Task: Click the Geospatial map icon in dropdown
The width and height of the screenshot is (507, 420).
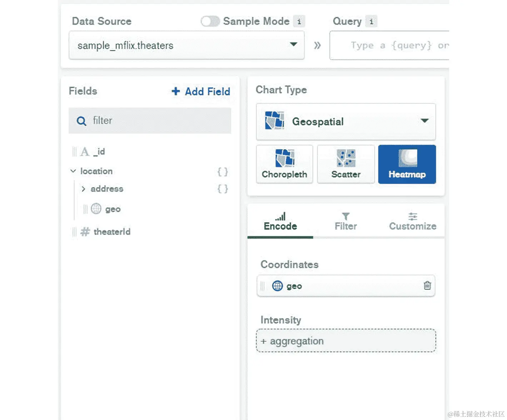Action: (x=274, y=120)
